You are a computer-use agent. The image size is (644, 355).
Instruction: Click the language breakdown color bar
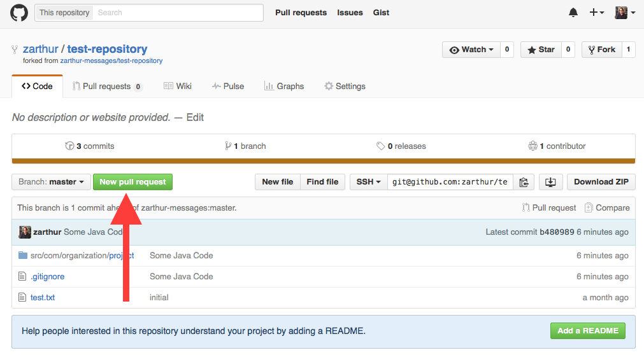click(x=324, y=161)
